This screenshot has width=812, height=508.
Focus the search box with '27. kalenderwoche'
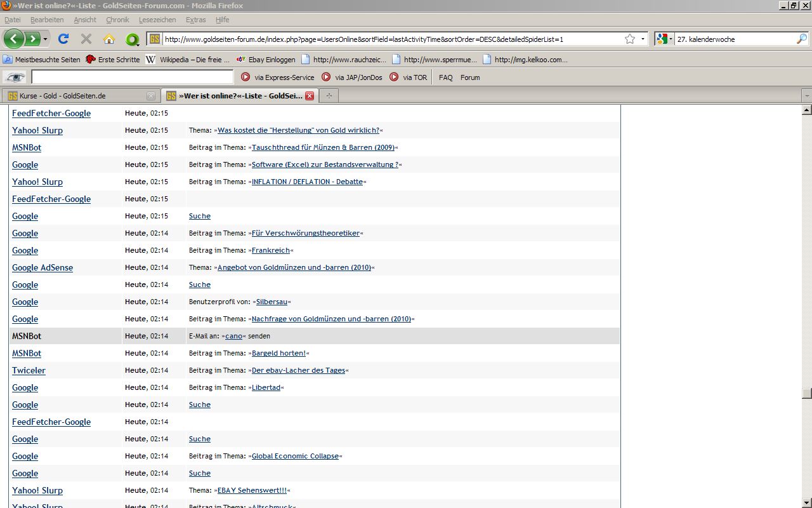click(735, 39)
